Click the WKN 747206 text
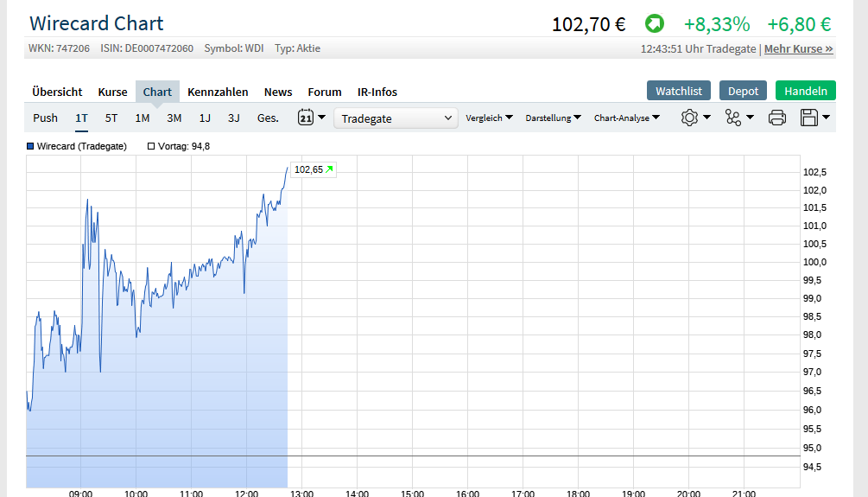This screenshot has height=497, width=868. click(x=59, y=48)
